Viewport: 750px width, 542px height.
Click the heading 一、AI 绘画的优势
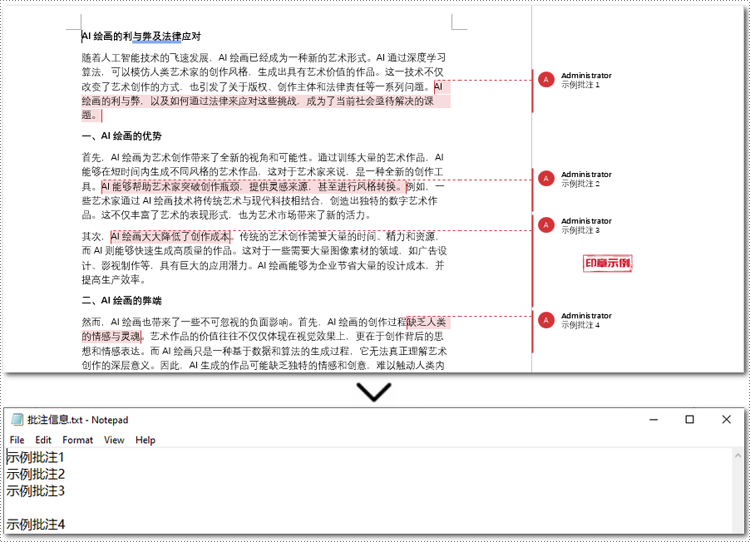click(121, 136)
